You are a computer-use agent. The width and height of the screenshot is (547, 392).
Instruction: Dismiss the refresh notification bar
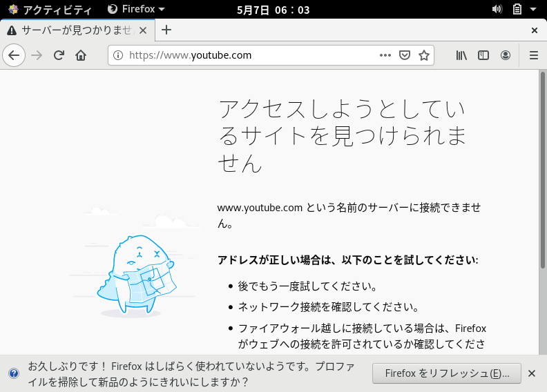click(x=532, y=373)
